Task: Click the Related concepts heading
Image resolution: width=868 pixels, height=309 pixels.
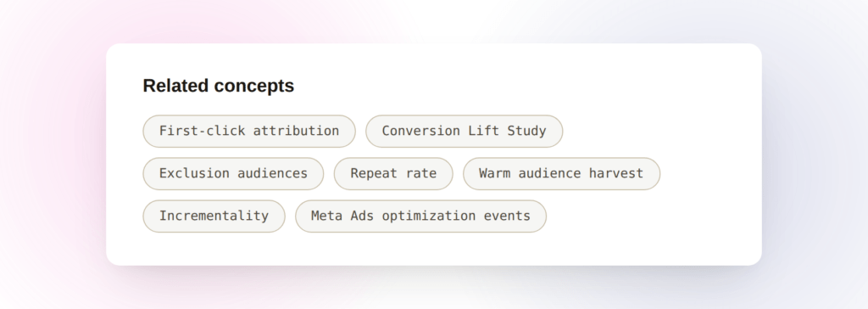Action: pyautogui.click(x=219, y=86)
